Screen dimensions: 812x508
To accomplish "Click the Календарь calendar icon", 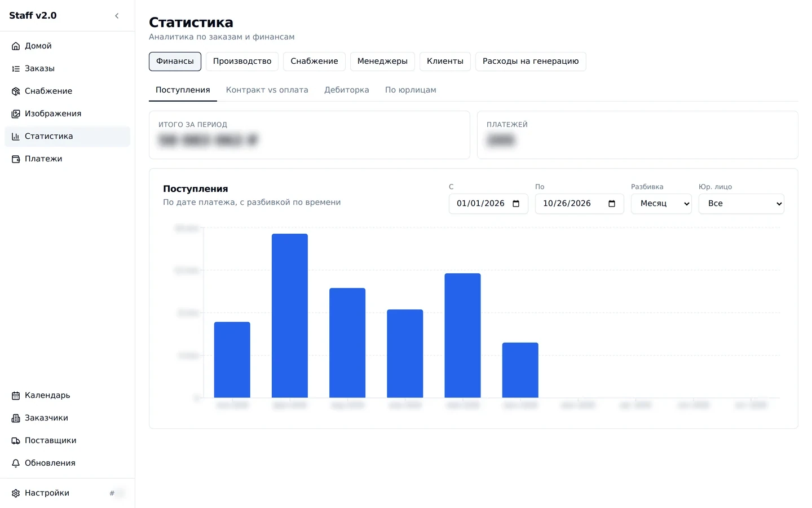I will (16, 396).
